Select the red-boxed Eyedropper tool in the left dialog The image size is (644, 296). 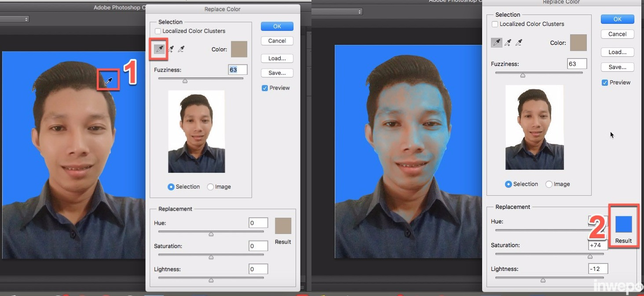[160, 49]
